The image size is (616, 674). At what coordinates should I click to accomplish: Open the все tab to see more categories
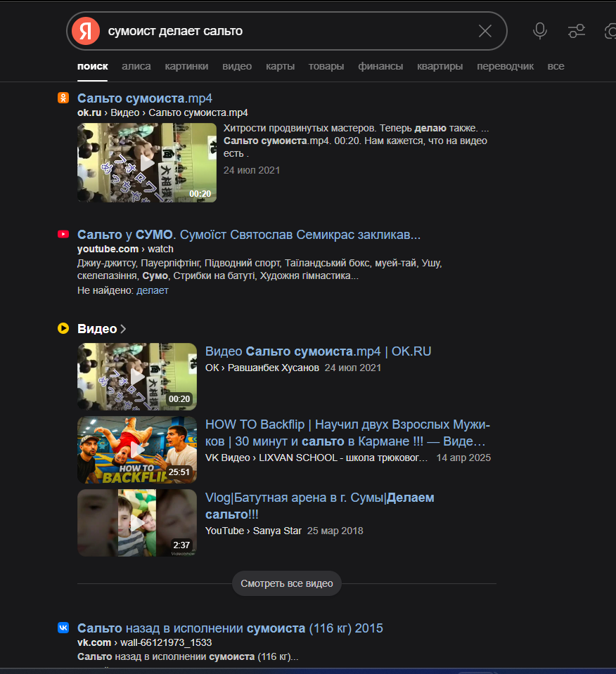click(x=556, y=65)
